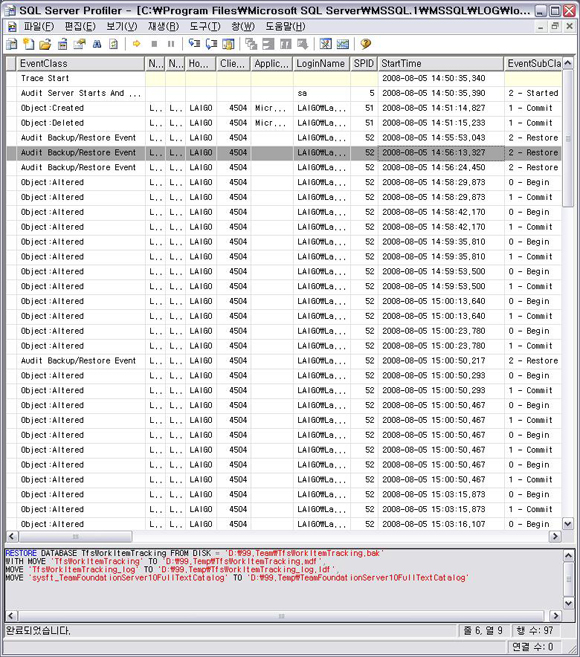
Task: Click the Database Engine Tuning Advisor icon
Action: click(325, 44)
